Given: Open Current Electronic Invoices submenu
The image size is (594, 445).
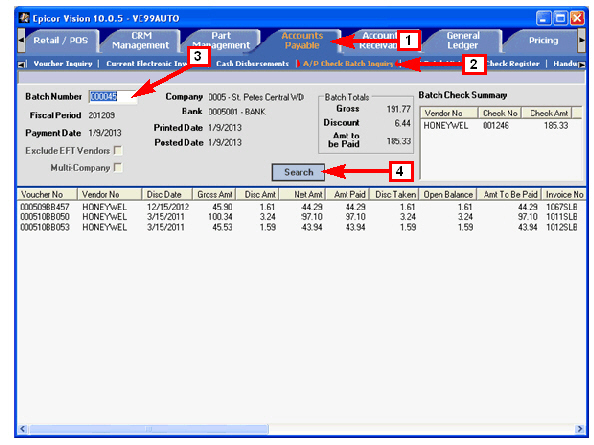Looking at the screenshot, I should tap(147, 64).
